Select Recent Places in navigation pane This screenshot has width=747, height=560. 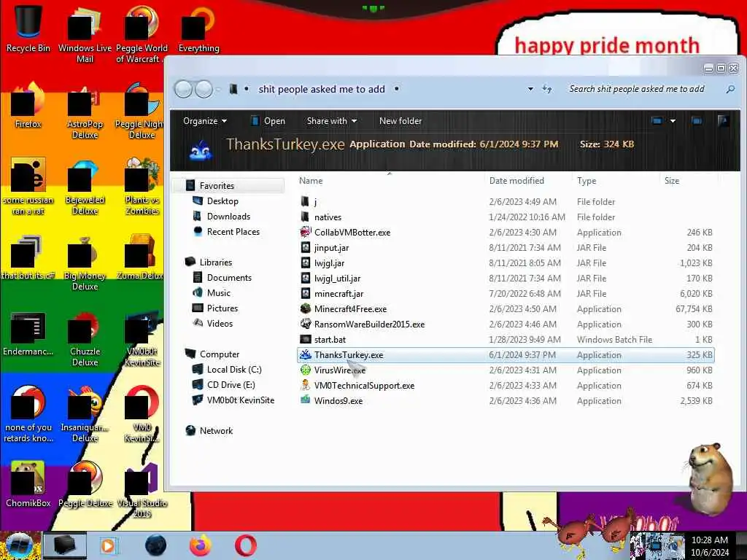click(x=233, y=231)
